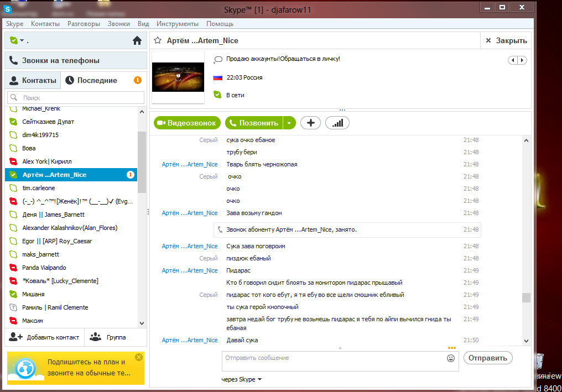Close conversation with Закрыть button
Screen dimensions: 562x392
(x=506, y=40)
